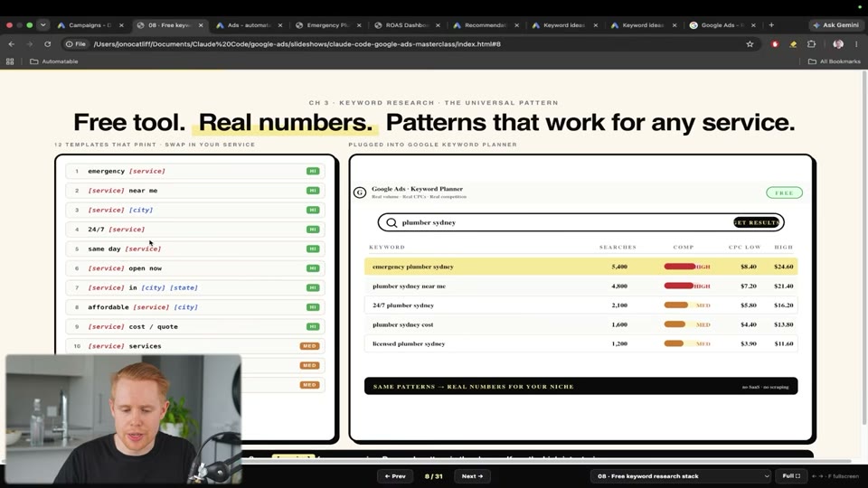868x488 pixels.
Task: Click the browser back arrow
Action: pos(12,43)
